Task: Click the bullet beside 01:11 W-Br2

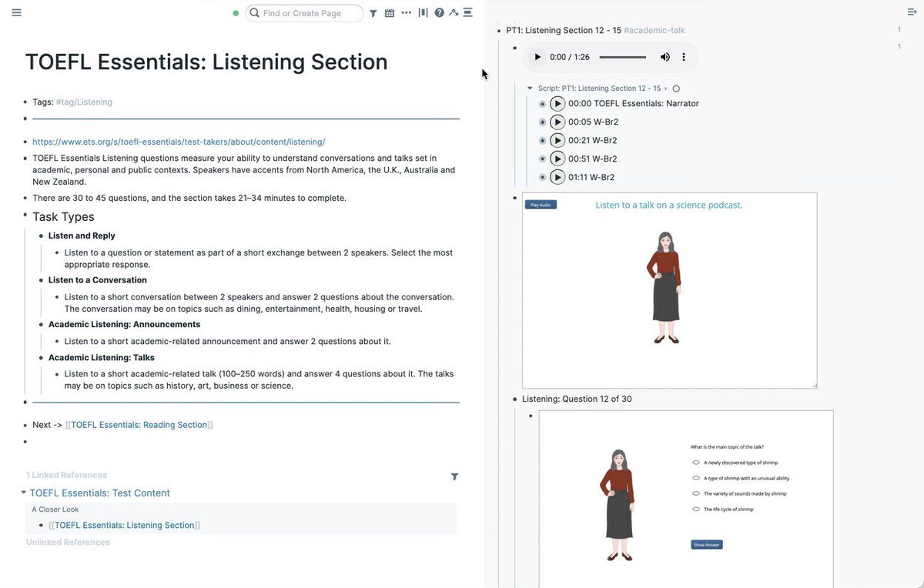Action: 542,177
